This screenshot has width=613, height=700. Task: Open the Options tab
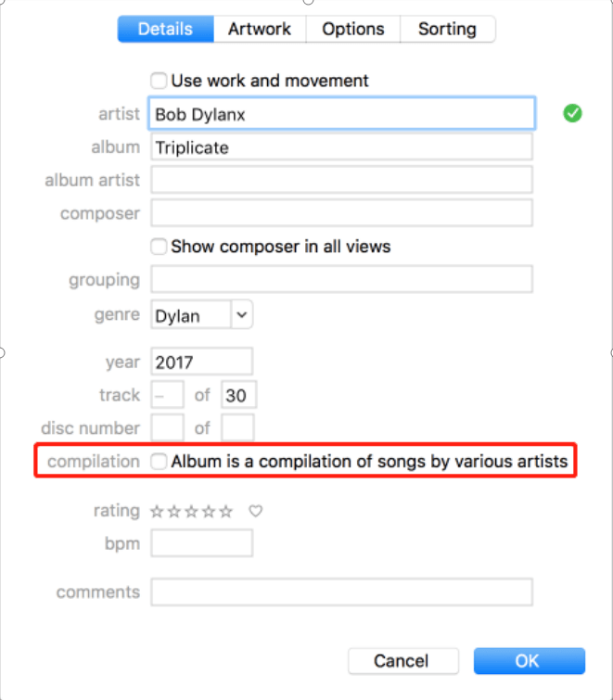tap(353, 29)
